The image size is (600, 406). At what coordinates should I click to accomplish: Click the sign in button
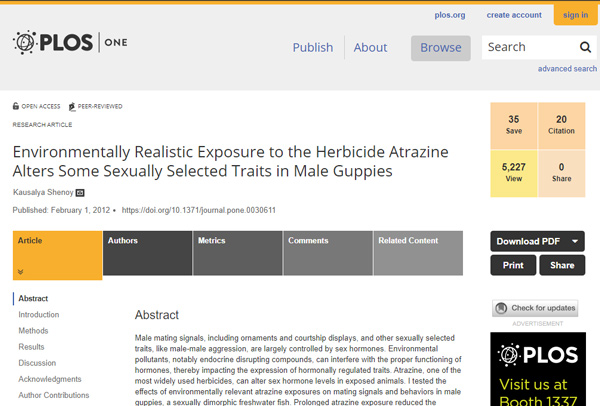[x=575, y=15]
